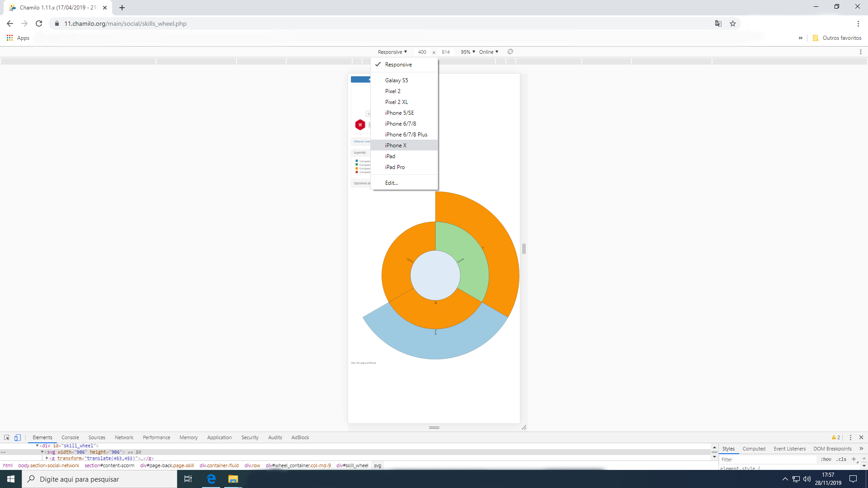Toggle the device toolbar icon
The width and height of the screenshot is (868, 488).
pos(18,437)
